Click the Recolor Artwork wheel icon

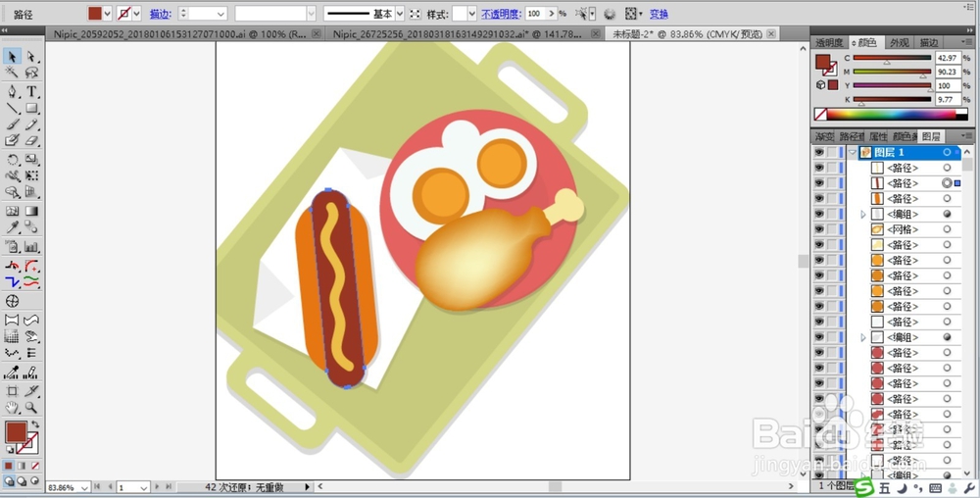610,13
